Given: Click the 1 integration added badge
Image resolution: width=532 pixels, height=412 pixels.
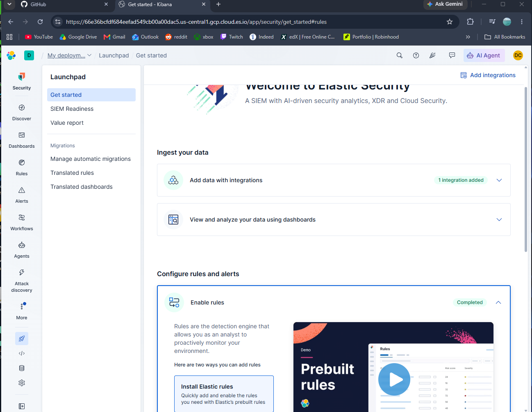Looking at the screenshot, I should tap(461, 180).
